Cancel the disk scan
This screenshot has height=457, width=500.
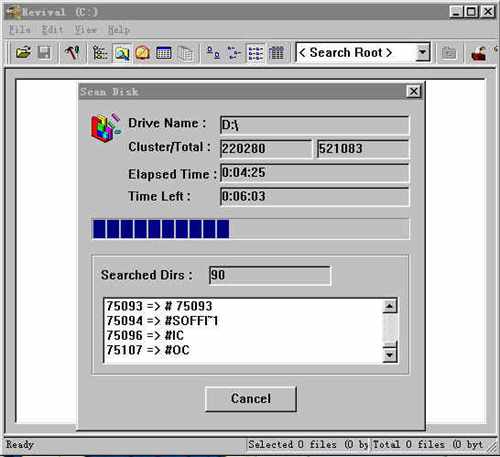coord(251,399)
